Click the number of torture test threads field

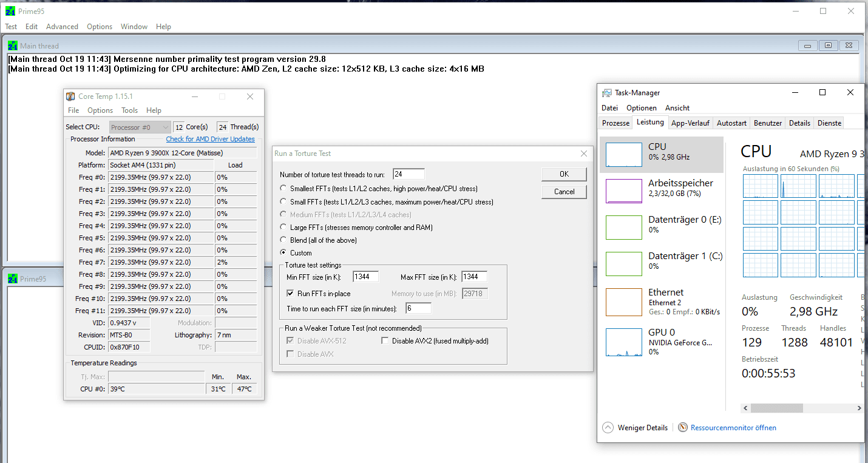(409, 174)
